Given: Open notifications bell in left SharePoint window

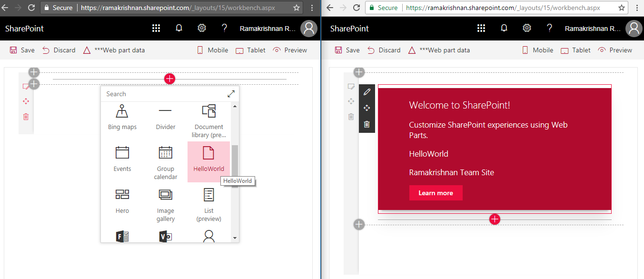Looking at the screenshot, I should point(179,29).
